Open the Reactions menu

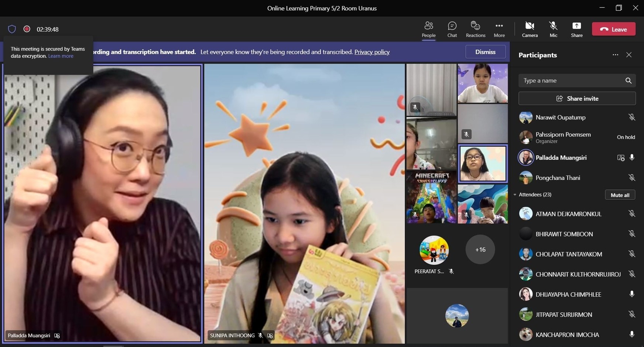pos(475,29)
